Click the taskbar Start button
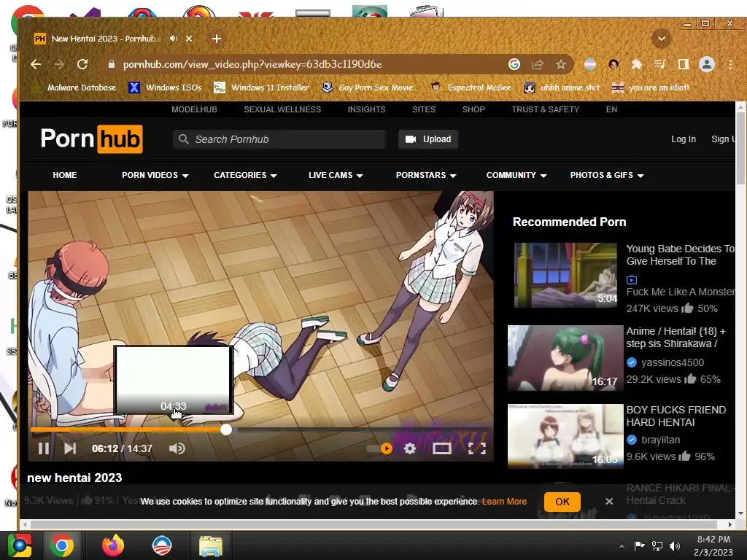Viewport: 747px width, 560px height. (20, 545)
